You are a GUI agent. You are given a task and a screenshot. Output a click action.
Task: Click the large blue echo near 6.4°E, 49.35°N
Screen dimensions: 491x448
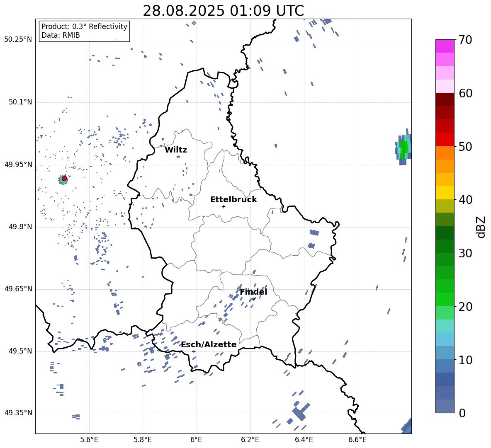(x=301, y=412)
